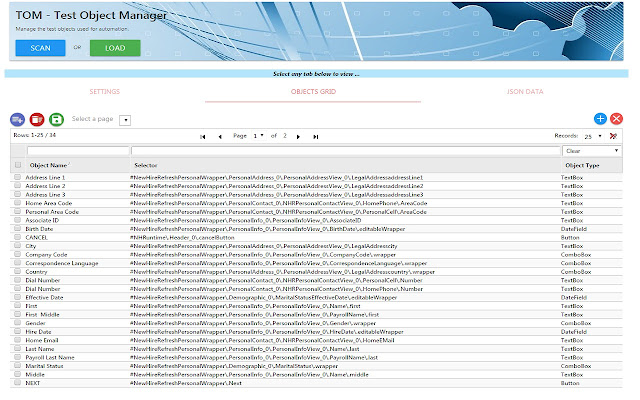Click the clear filter icon beside Records

(x=613, y=136)
